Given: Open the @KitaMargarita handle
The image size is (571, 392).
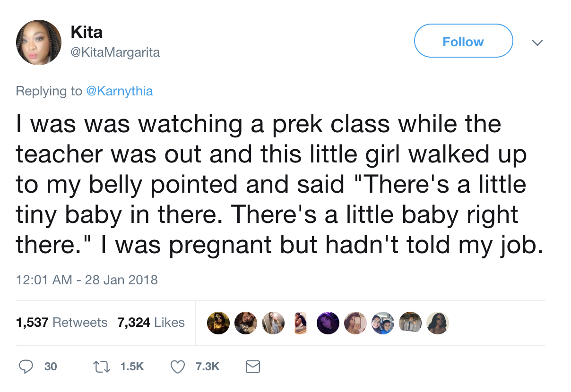Looking at the screenshot, I should click(115, 52).
